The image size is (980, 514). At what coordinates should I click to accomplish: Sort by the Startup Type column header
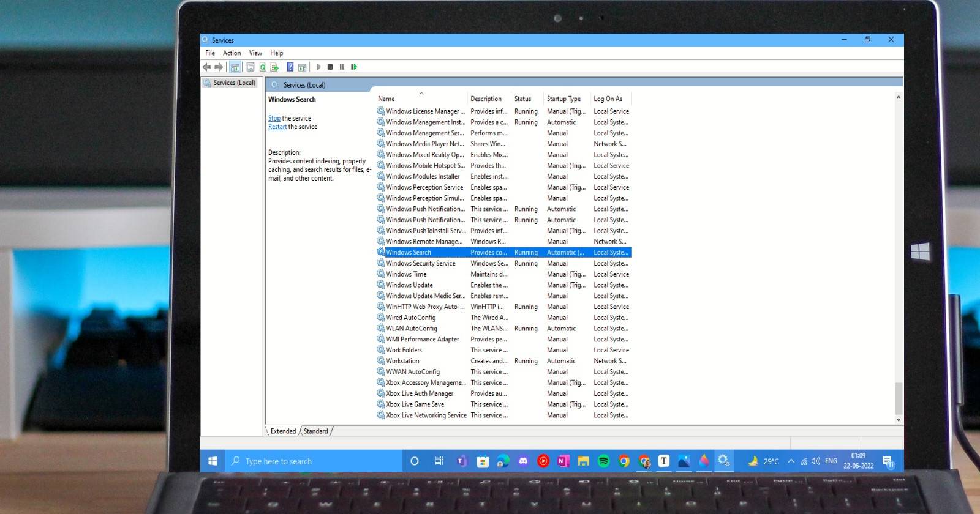pos(563,99)
